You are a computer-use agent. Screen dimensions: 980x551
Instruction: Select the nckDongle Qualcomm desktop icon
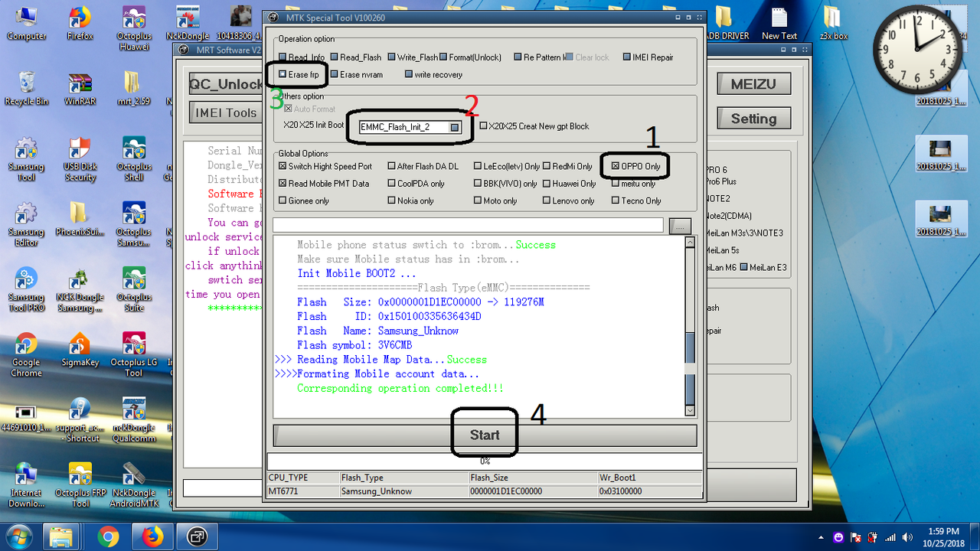tap(133, 419)
